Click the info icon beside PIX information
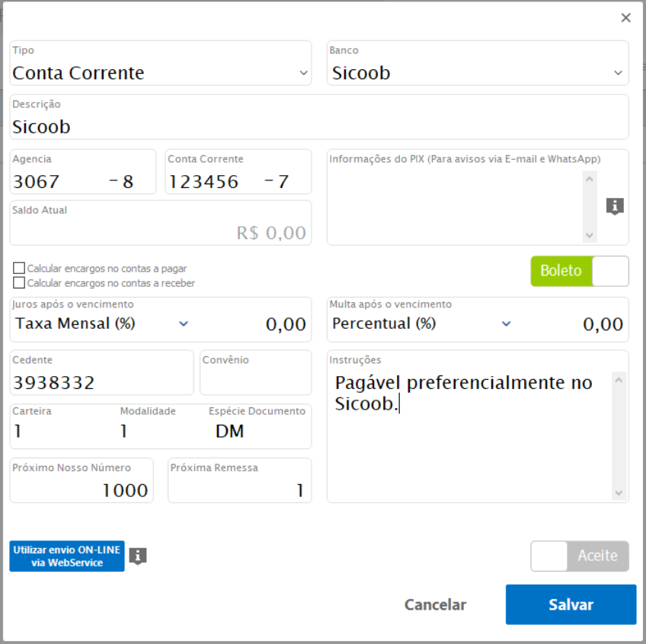 pos(615,206)
